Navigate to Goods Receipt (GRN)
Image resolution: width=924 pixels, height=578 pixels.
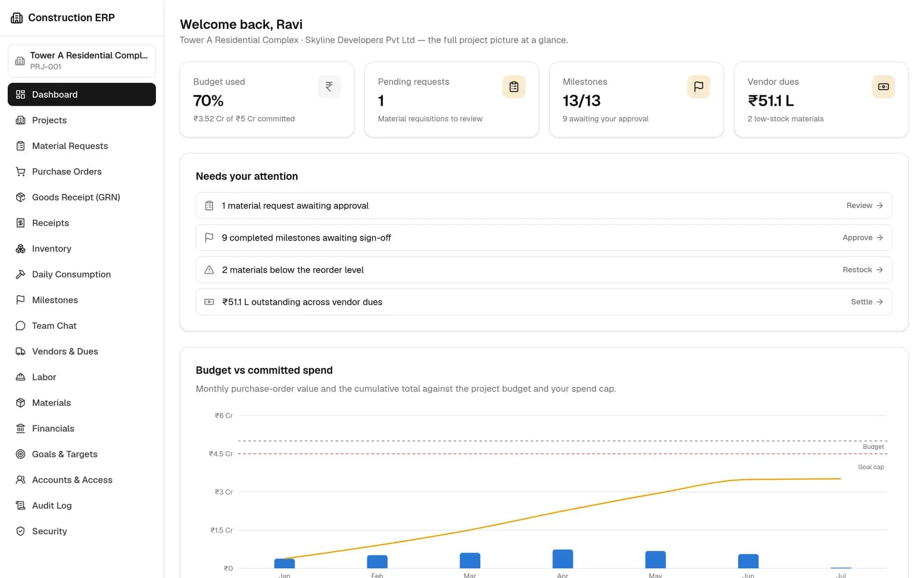[x=81, y=197]
